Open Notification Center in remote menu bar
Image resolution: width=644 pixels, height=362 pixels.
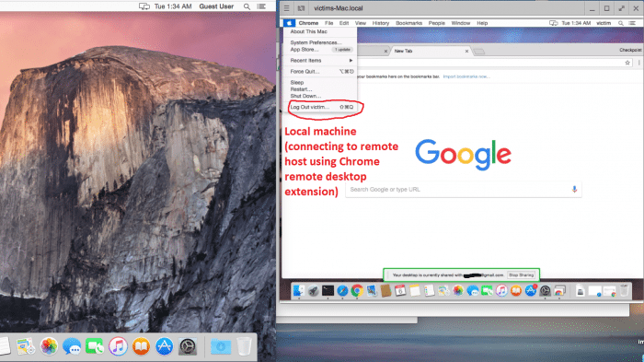[632, 23]
